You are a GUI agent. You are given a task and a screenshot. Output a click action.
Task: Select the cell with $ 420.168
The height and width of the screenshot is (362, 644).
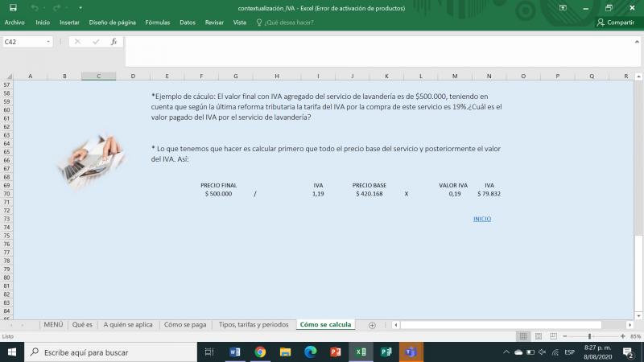point(369,194)
